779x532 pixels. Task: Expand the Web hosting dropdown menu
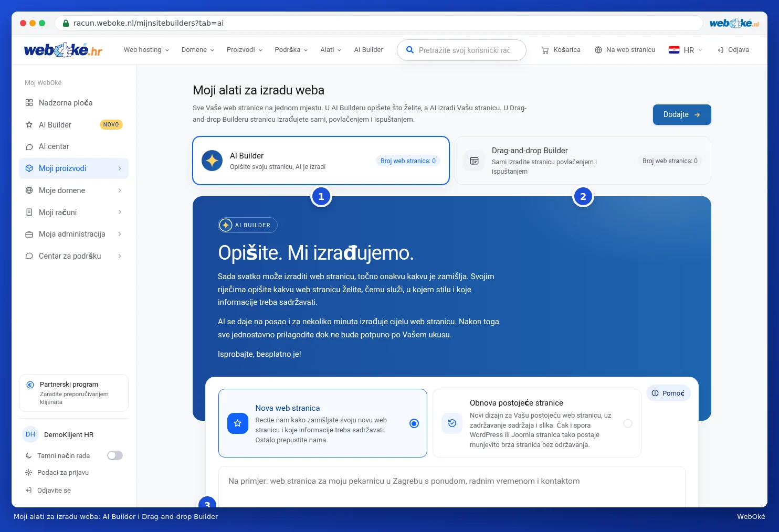146,50
